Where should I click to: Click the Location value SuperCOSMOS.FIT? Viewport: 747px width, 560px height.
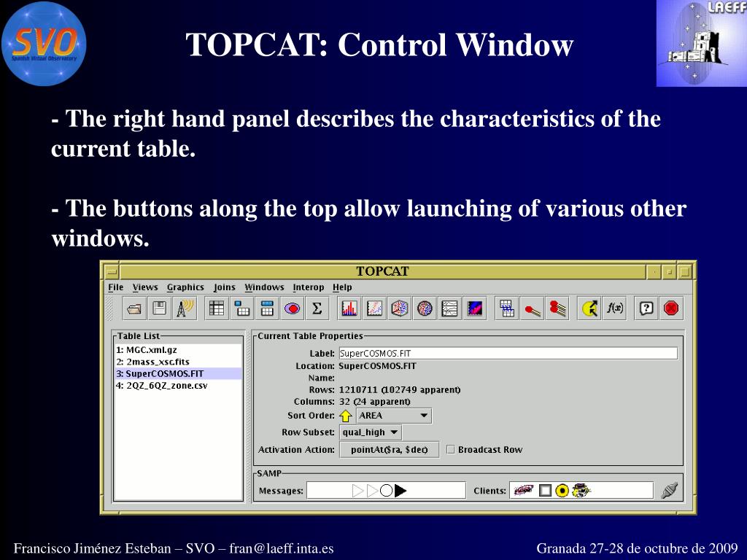[377, 366]
